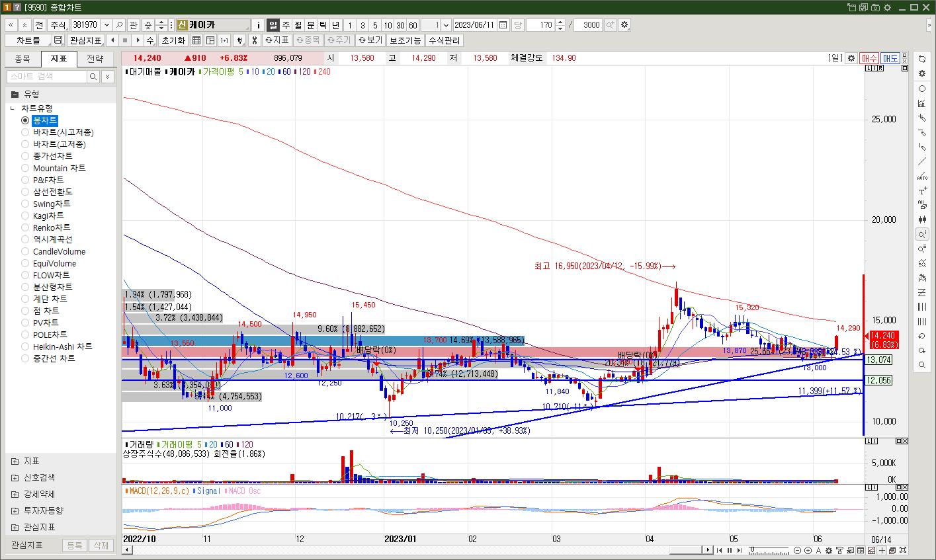Viewport: 936px width, 560px height.
Task: Open the 차트틀 dropdown menu
Action: tap(28, 40)
